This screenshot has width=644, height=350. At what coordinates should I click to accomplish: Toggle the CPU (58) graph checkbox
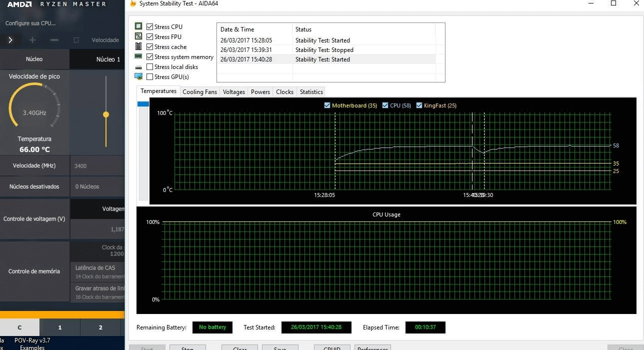[x=385, y=105]
